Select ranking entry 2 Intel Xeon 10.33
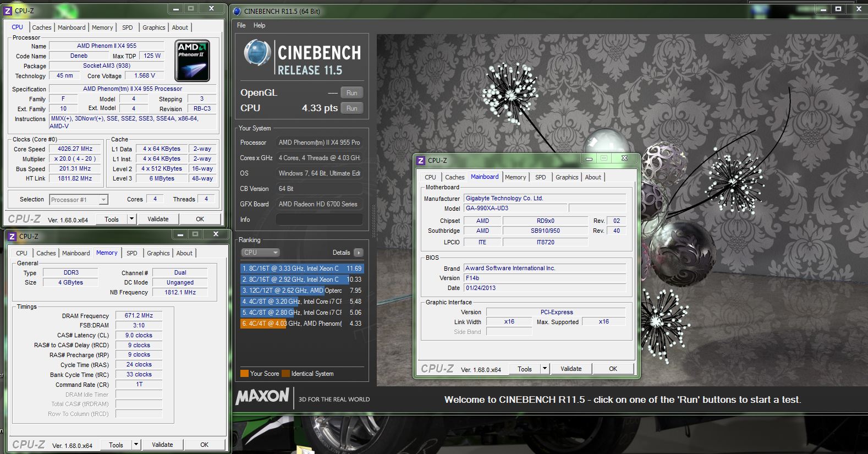 (302, 280)
